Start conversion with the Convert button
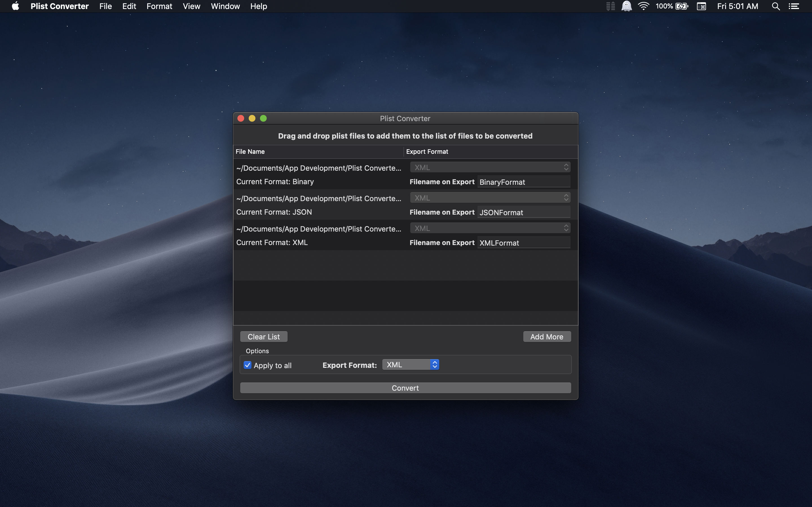The image size is (812, 507). [405, 388]
